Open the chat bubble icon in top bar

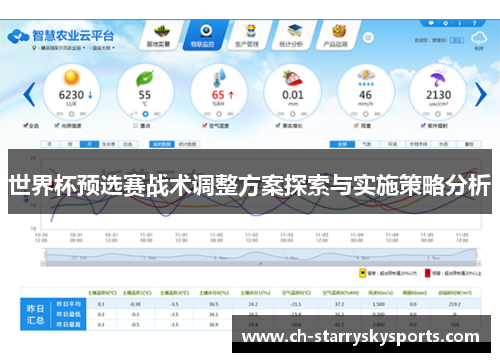(x=431, y=23)
